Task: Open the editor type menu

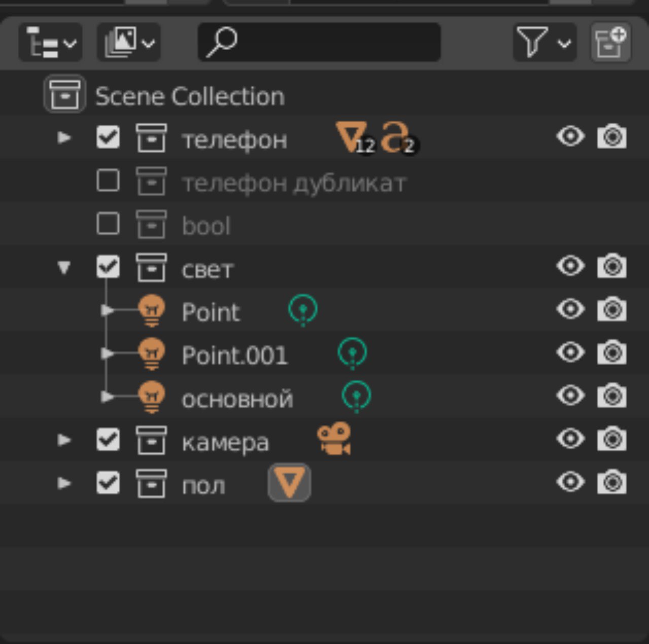Action: tap(50, 43)
